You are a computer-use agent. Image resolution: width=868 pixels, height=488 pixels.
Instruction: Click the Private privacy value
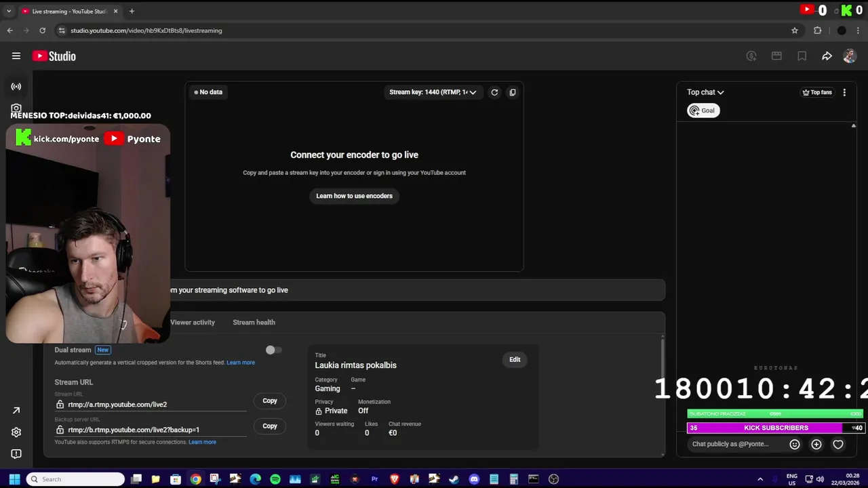[331, 411]
